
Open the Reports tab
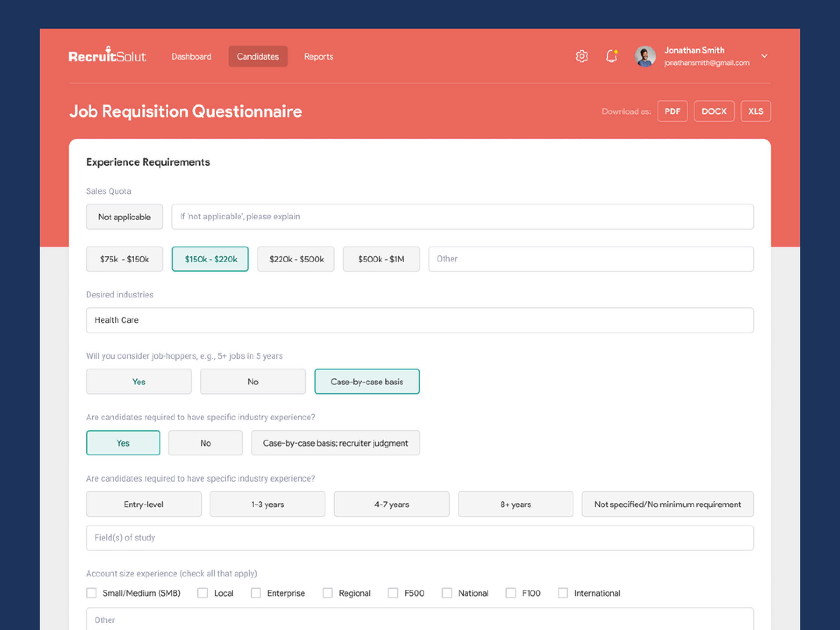(319, 57)
